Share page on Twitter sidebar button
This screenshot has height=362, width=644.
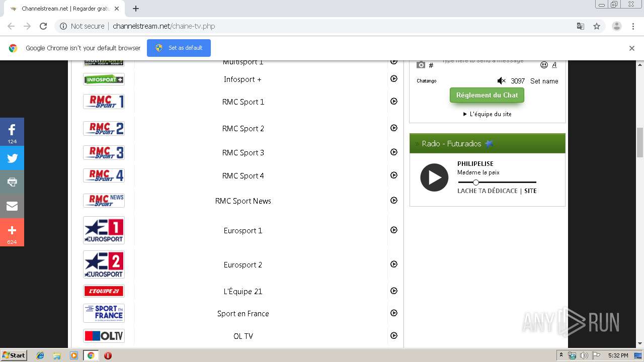click(12, 158)
